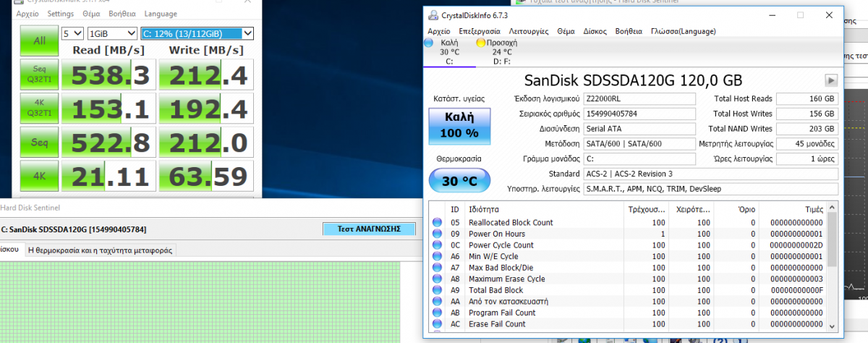Click the Seq Q32T1 read result 538.3
Screen dimensions: 868x343
[x=109, y=76]
